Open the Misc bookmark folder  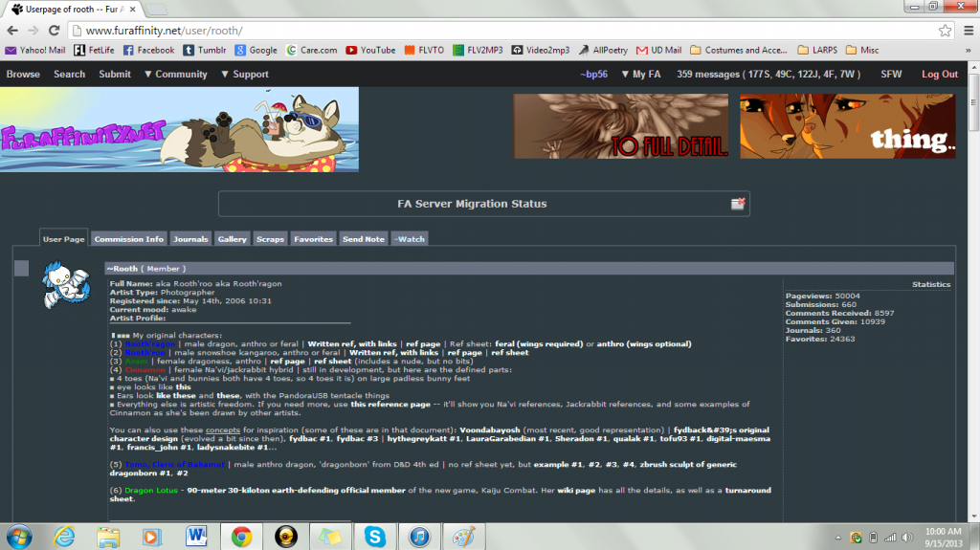click(862, 50)
